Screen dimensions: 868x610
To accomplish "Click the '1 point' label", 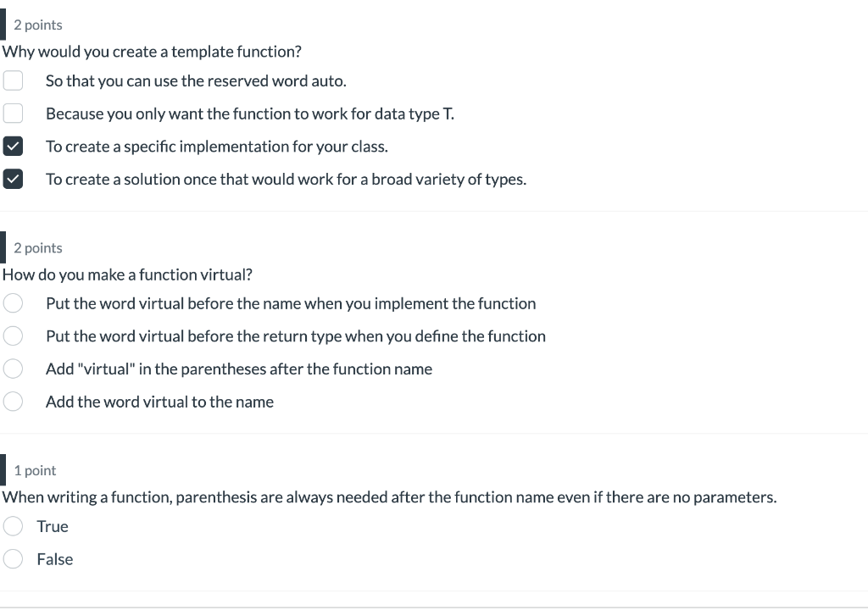I will [x=34, y=469].
